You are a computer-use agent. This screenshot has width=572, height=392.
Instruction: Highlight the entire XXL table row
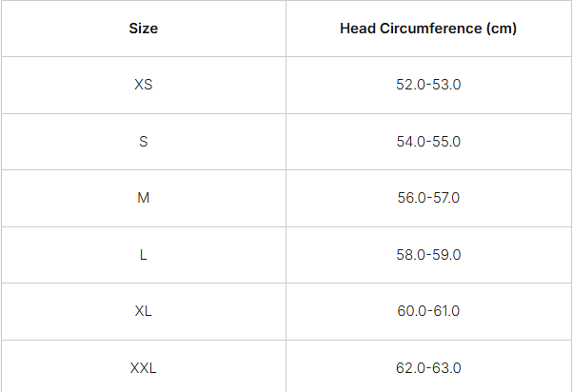tap(286, 367)
